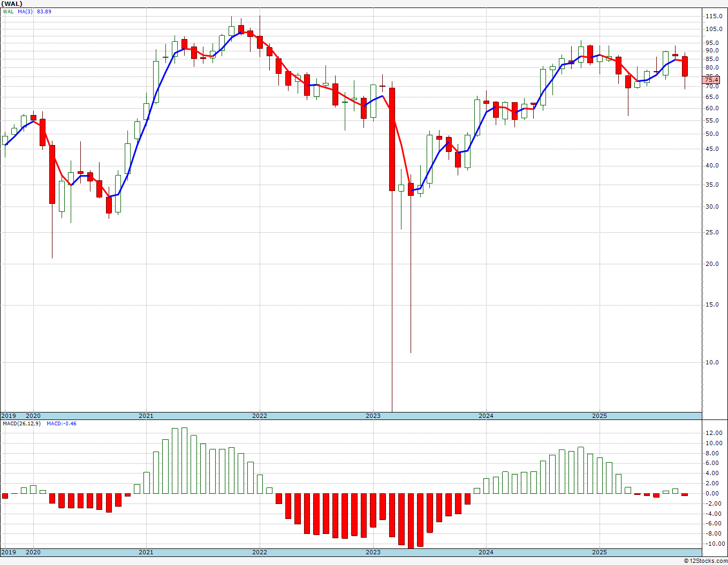
Task: Select the -8.00 MACD axis label
Action: point(713,534)
